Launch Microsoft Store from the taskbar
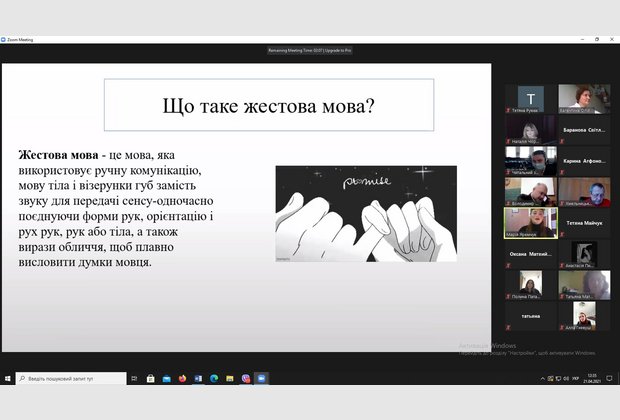 point(150,379)
